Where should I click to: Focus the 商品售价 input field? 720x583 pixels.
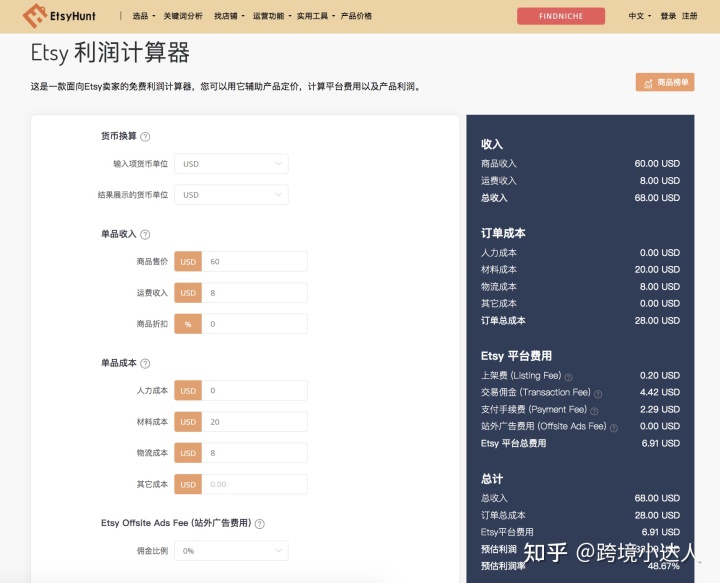coord(254,262)
